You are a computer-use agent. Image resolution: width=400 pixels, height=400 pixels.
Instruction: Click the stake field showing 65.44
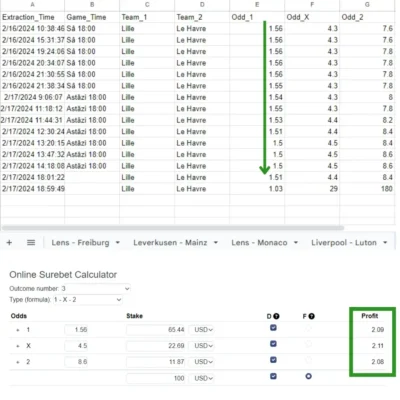[156, 330]
